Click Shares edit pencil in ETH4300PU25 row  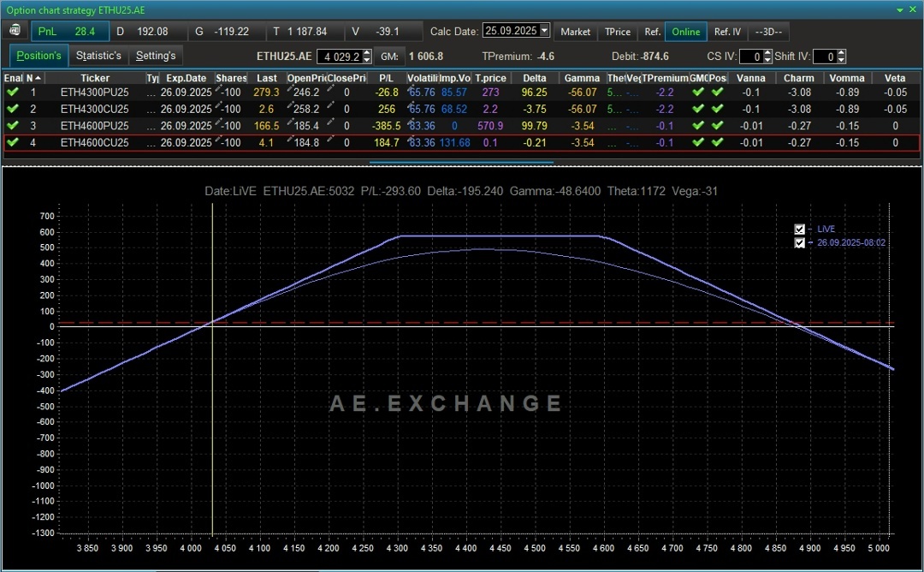pos(219,89)
